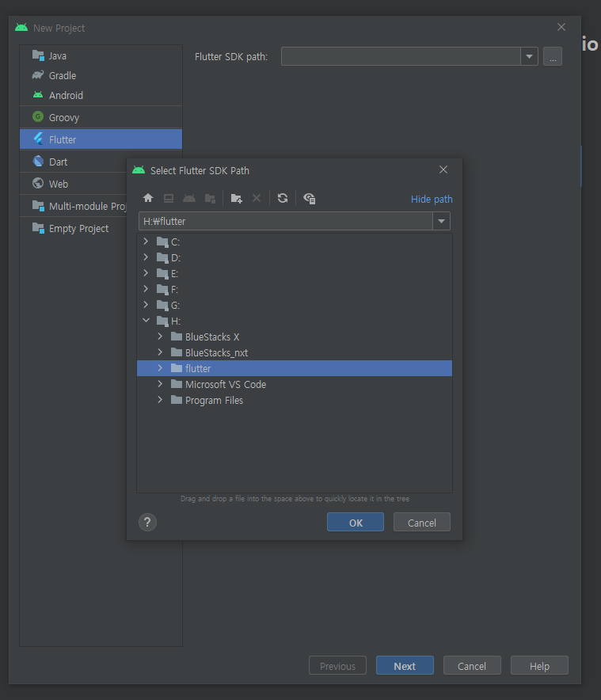601x700 pixels.
Task: Select the Program Files folder row
Action: click(295, 400)
